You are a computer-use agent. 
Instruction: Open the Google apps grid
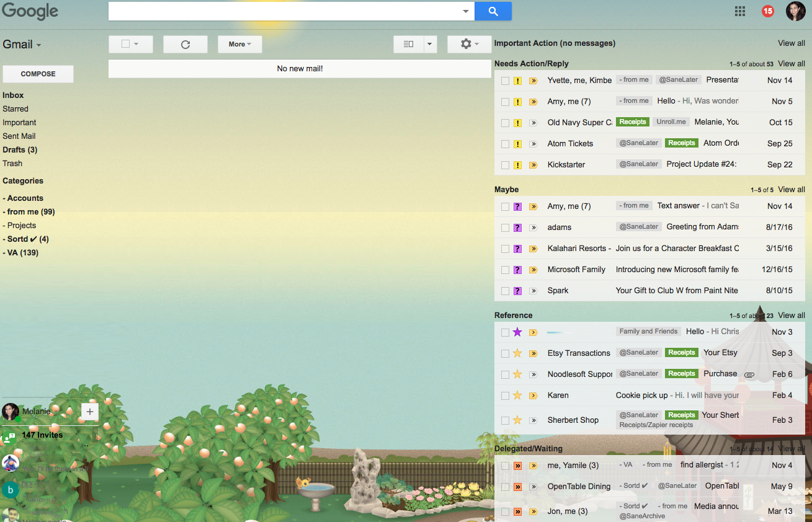click(x=739, y=11)
